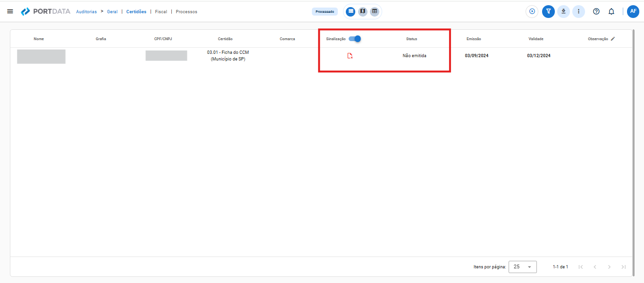The width and height of the screenshot is (644, 283).
Task: Click the Emissão column header
Action: pos(474,39)
